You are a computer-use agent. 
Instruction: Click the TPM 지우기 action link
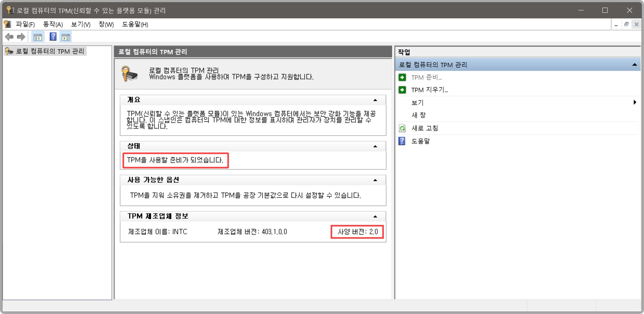click(430, 90)
